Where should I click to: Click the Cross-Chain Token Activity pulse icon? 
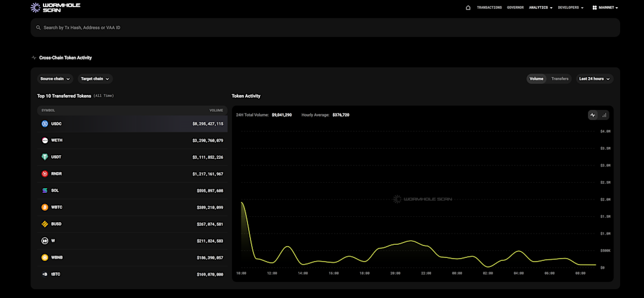[33, 57]
